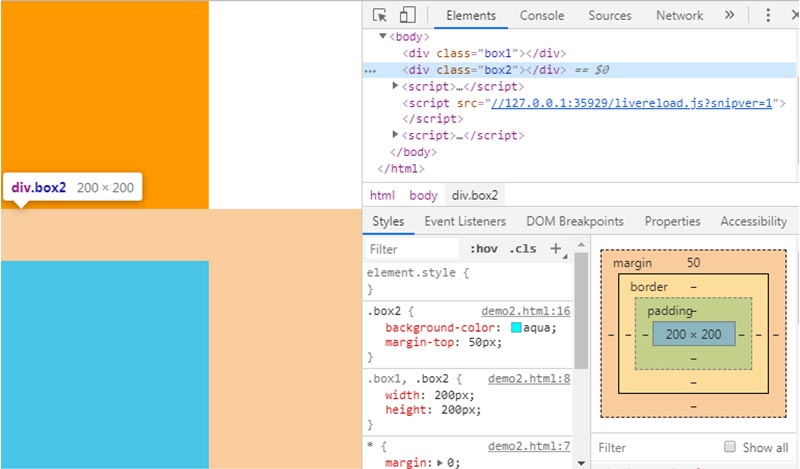Viewport: 800px width, 469px height.
Task: Expand the first collapsed script node
Action: coord(395,86)
